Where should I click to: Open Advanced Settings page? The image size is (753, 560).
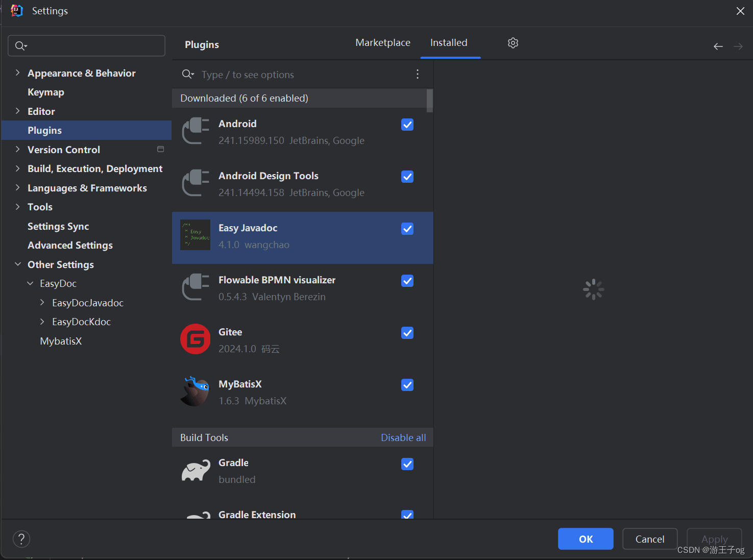[x=70, y=246]
